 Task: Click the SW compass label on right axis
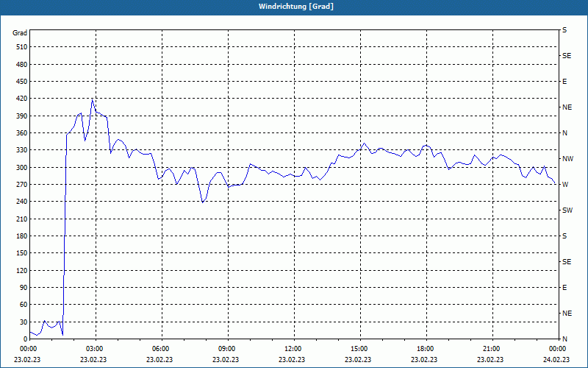click(567, 210)
